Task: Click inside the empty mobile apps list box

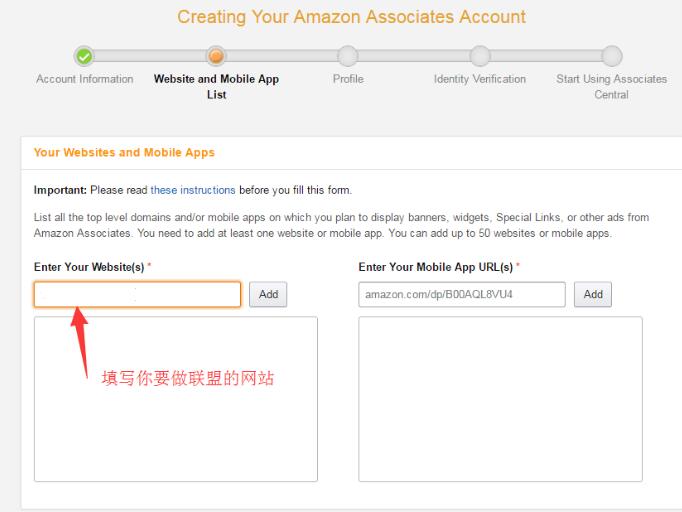Action: 500,399
